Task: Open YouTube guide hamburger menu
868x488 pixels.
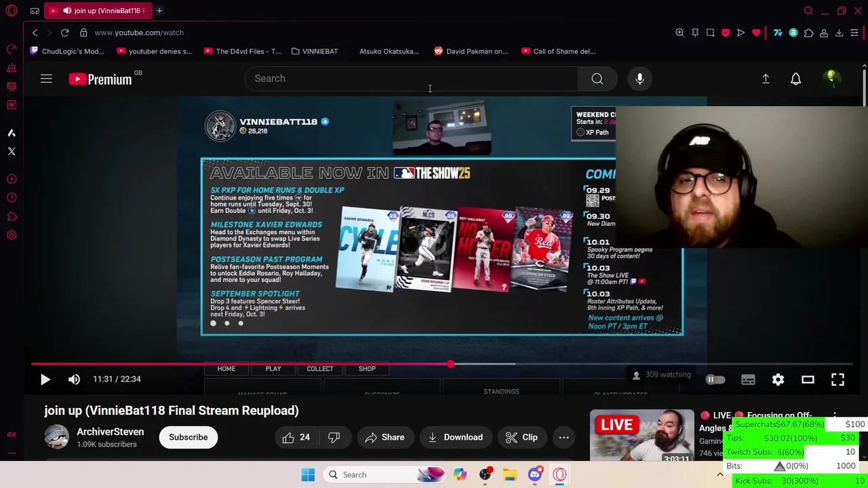Action: [x=46, y=79]
